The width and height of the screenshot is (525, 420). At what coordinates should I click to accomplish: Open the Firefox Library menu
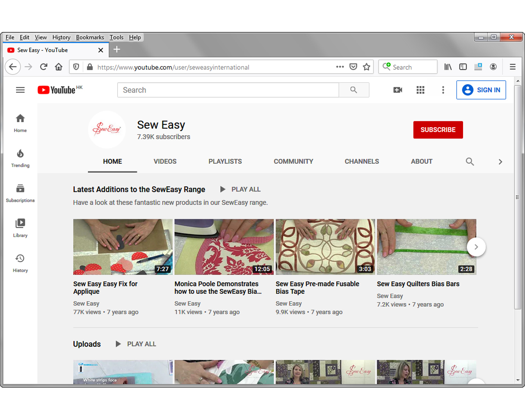[448, 67]
